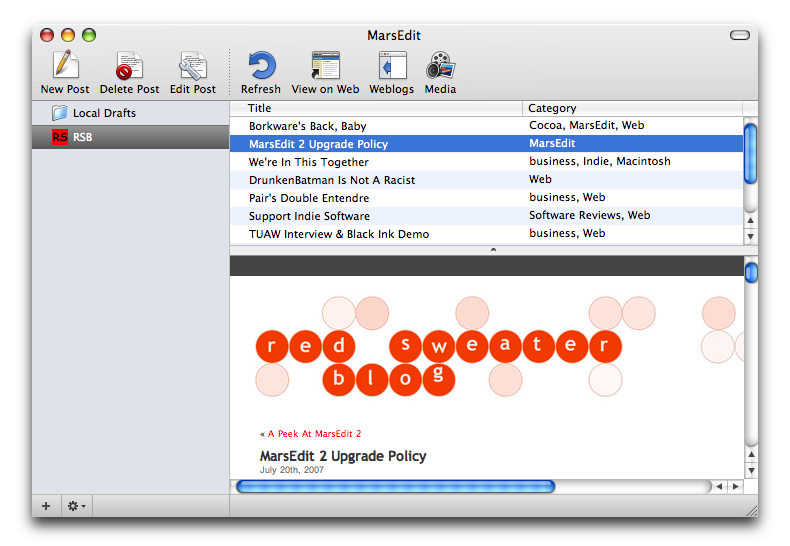Open the Media manager icon
Screen dimensions: 790x546
point(440,65)
